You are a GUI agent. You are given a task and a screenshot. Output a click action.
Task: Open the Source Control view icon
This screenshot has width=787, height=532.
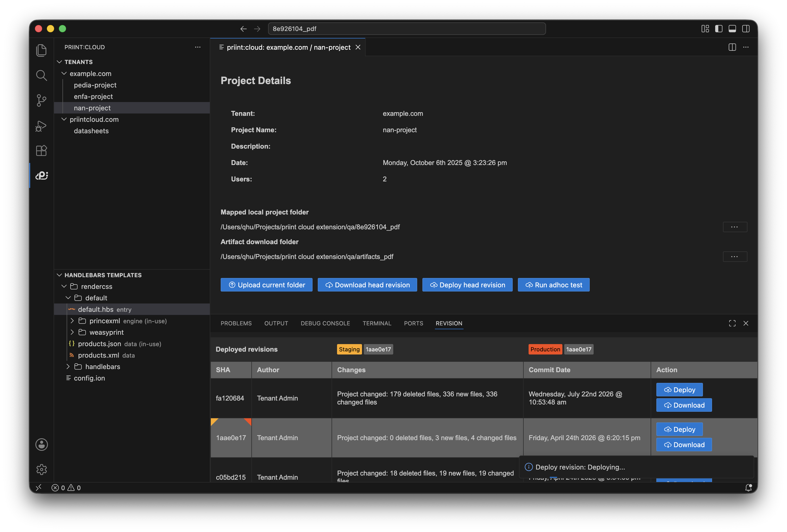pyautogui.click(x=41, y=100)
